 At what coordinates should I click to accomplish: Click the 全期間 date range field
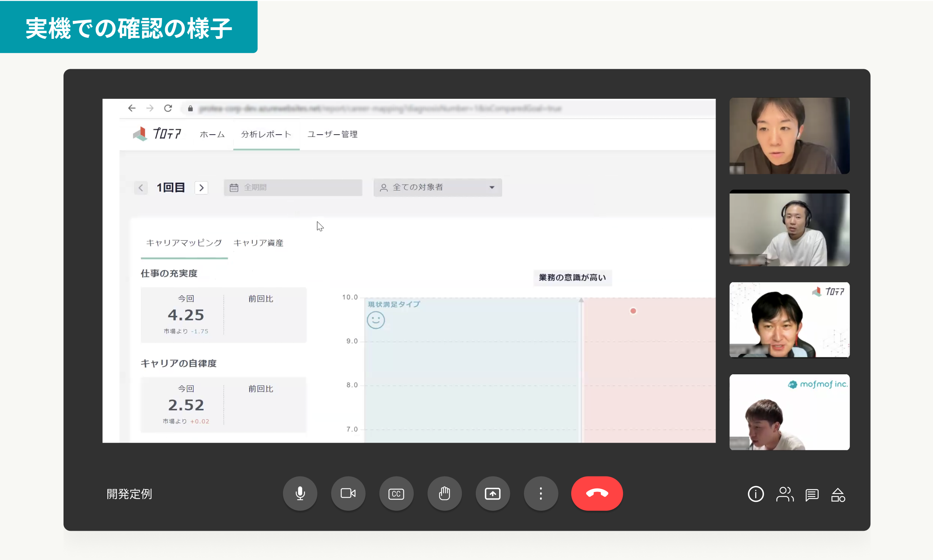pos(293,188)
